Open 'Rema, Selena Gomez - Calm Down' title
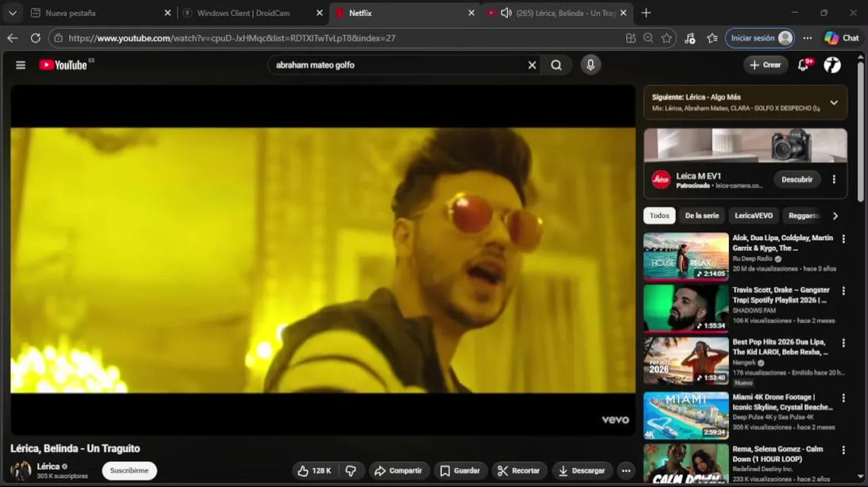 (777, 454)
